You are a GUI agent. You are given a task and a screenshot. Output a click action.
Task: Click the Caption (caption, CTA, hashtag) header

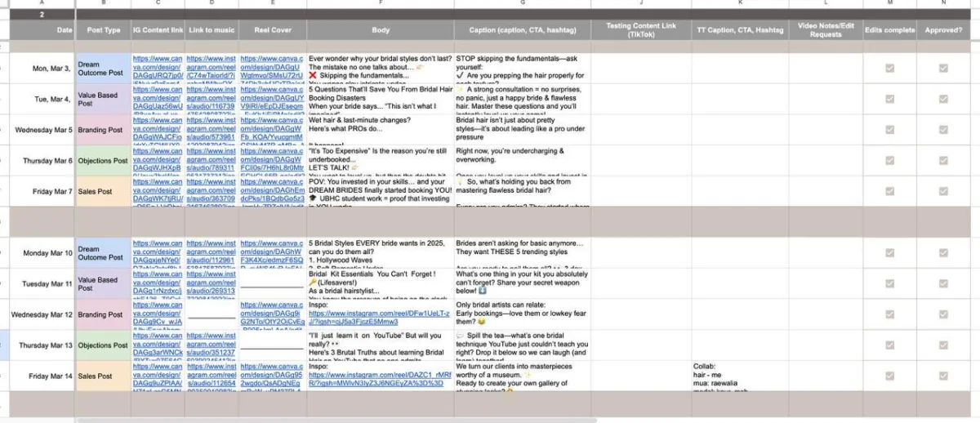tap(521, 30)
